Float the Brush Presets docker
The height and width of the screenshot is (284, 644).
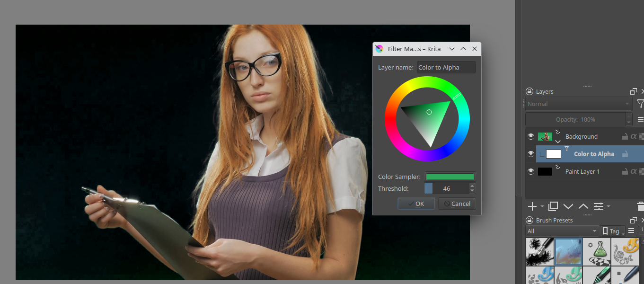pyautogui.click(x=634, y=220)
